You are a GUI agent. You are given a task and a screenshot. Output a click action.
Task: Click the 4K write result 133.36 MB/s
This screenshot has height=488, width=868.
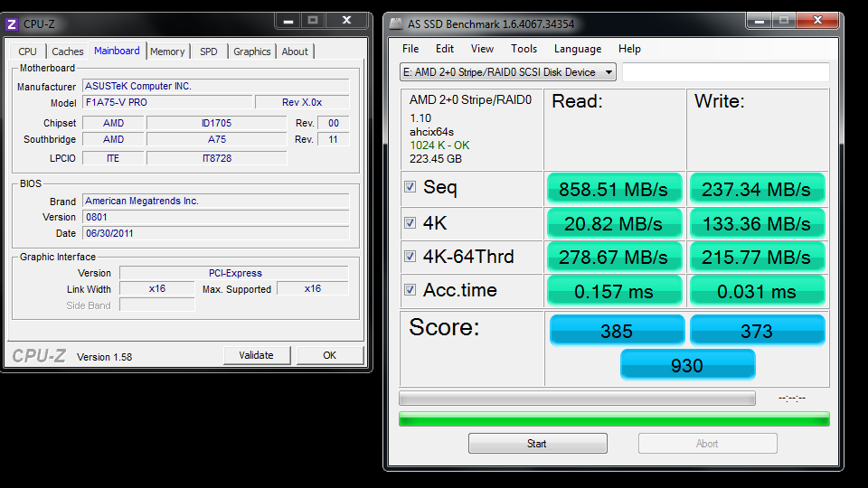click(x=757, y=223)
